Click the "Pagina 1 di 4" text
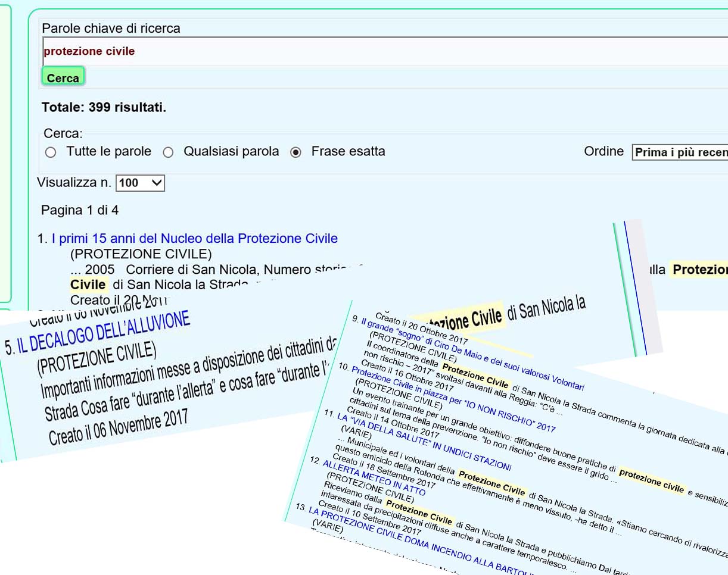The height and width of the screenshot is (575, 728). tap(80, 210)
